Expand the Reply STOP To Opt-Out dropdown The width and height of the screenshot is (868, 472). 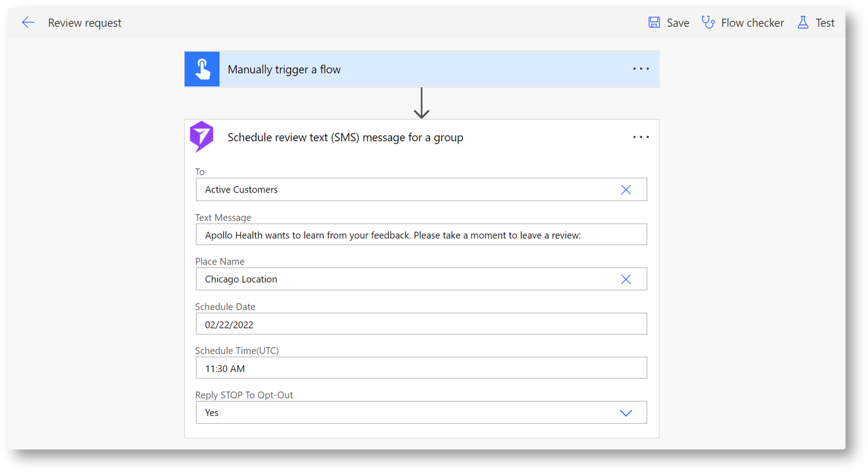[x=625, y=413]
